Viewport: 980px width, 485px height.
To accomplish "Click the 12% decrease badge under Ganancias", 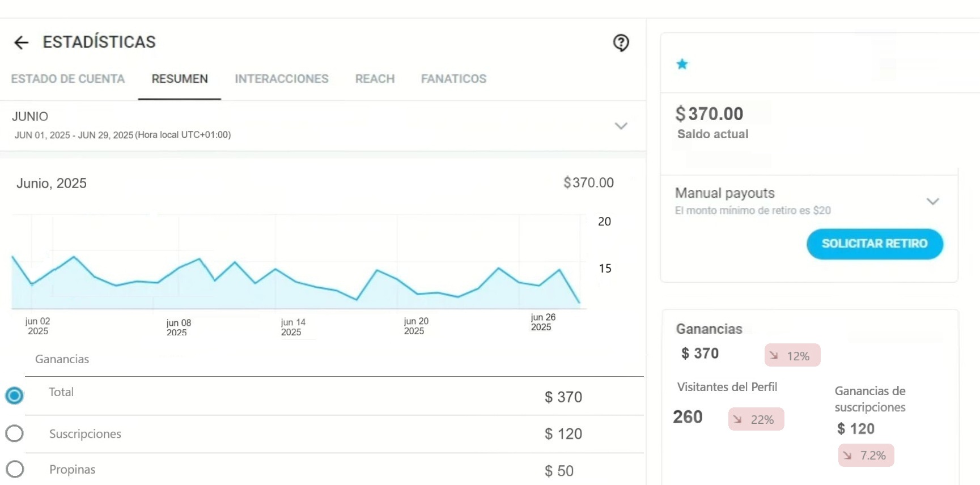I will (792, 356).
